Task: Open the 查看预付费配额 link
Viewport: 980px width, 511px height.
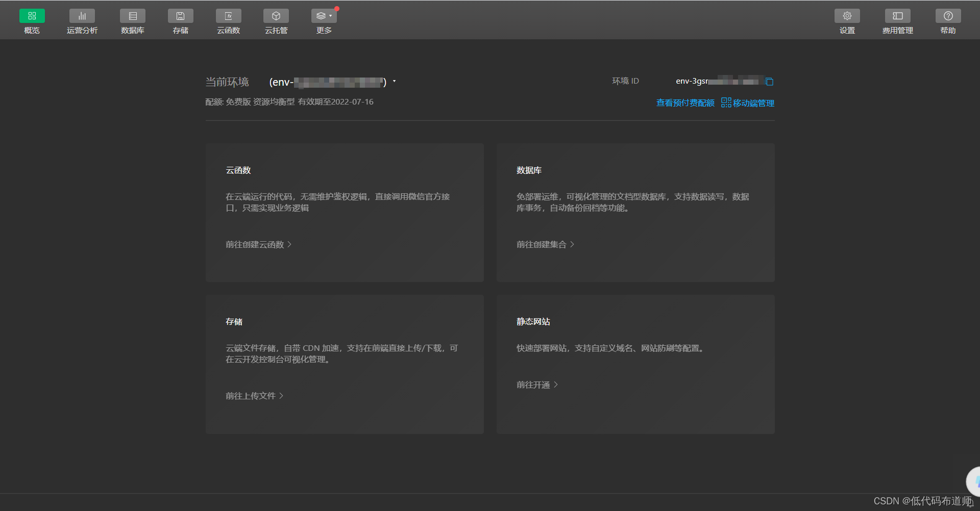Action: pos(685,103)
